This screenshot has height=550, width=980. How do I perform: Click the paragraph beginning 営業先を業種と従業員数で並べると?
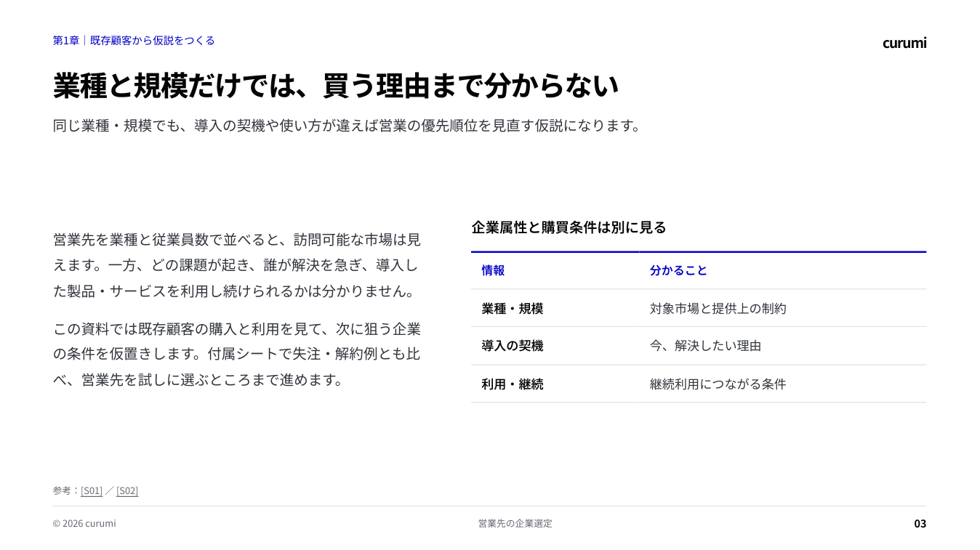(237, 265)
